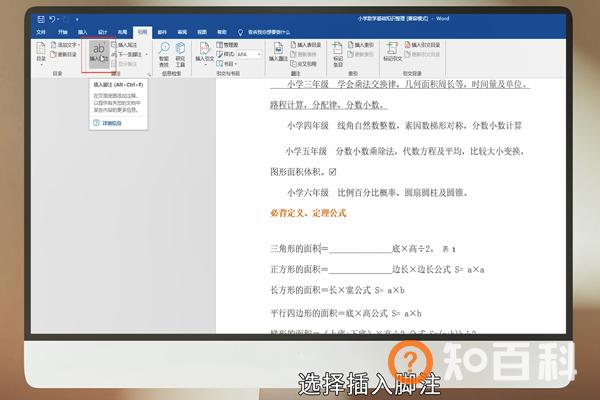Image resolution: width=600 pixels, height=400 pixels.
Task: Click the ab 插入脚注 (Insert Footnote) button
Action: point(99,53)
